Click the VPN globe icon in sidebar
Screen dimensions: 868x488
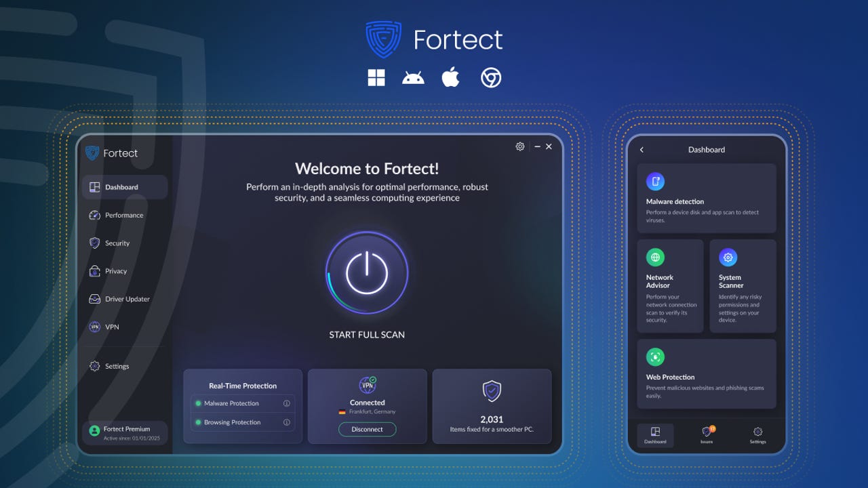click(x=94, y=327)
